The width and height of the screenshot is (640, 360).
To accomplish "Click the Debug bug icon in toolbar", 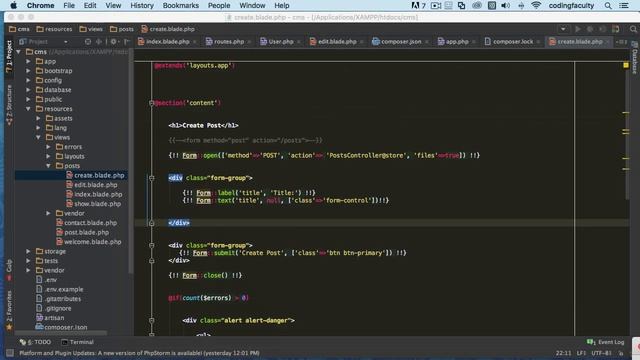I will click(590, 29).
